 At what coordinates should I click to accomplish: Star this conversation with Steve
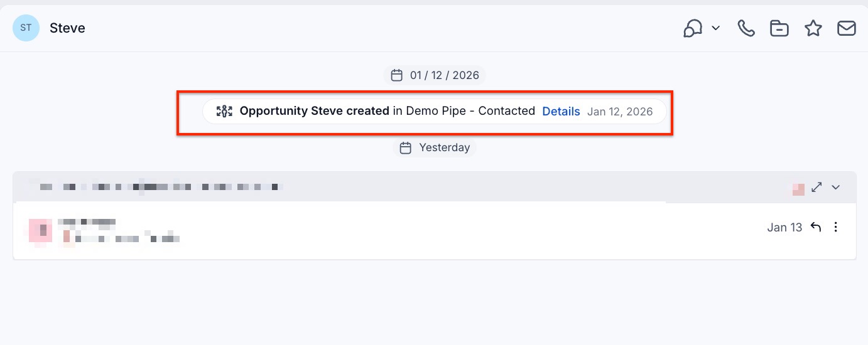point(813,28)
